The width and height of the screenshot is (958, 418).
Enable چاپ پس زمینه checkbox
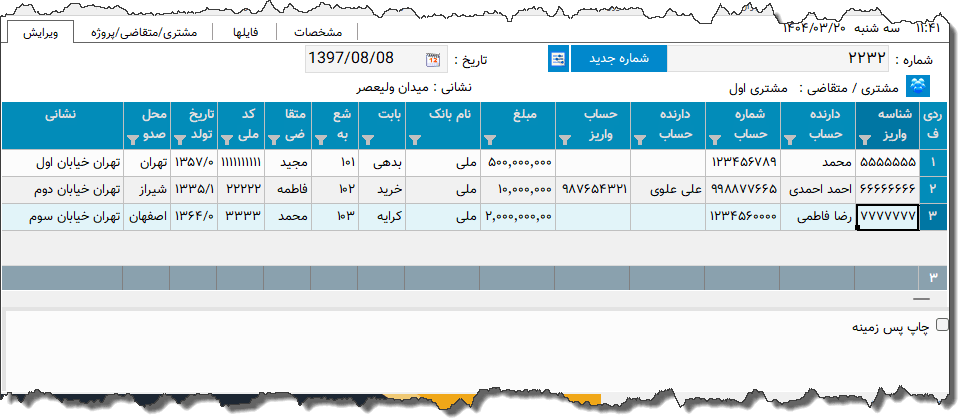tap(943, 324)
